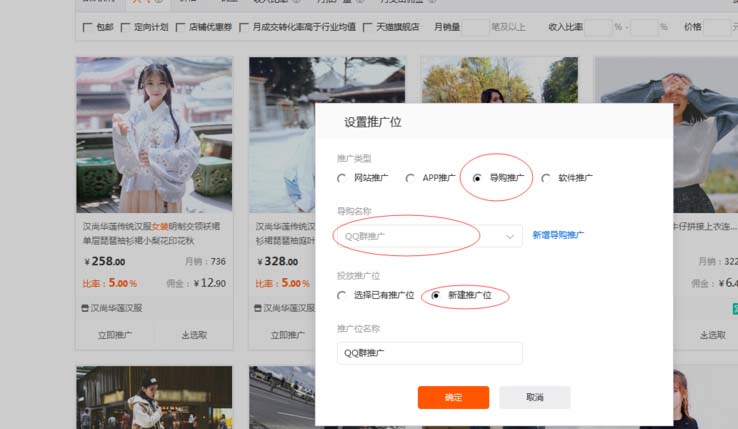Click the 月销量 minimum input box
This screenshot has width=738, height=429.
pos(475,27)
